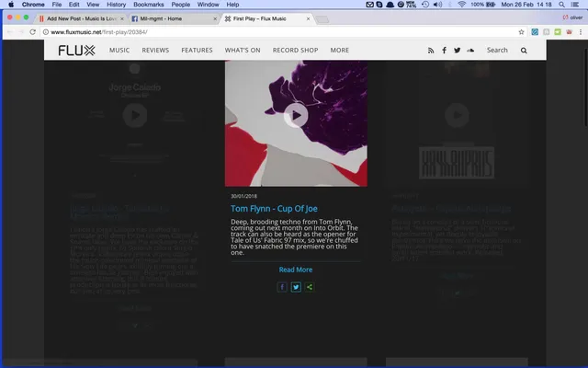The image size is (588, 368).
Task: Select the First Play – Flux Music tab
Action: [265, 18]
